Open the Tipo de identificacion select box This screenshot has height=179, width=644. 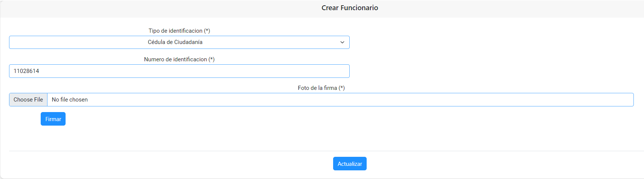(x=179, y=42)
